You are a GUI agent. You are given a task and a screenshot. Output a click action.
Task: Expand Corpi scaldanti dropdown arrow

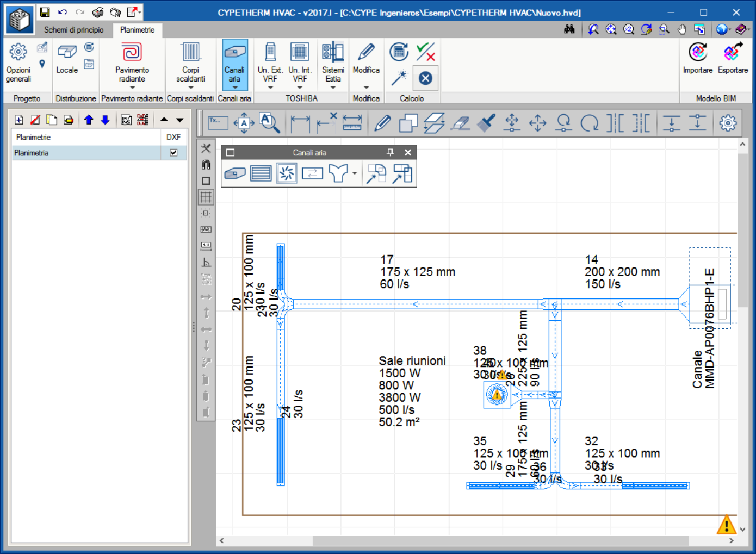[x=190, y=88]
